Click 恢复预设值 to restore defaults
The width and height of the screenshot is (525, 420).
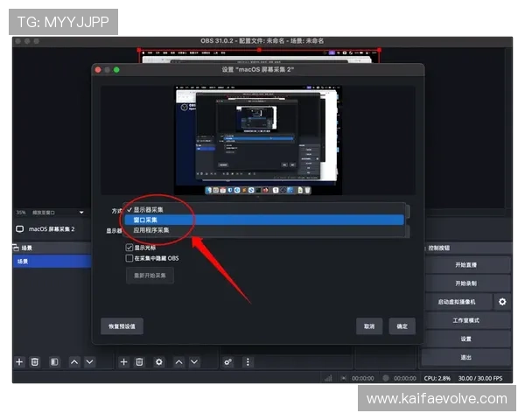coord(122,325)
